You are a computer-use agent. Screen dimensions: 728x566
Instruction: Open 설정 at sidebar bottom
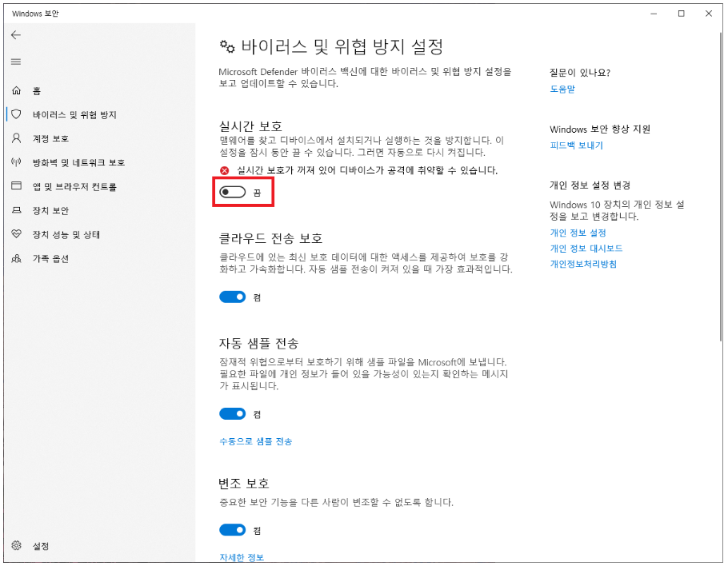[41, 546]
